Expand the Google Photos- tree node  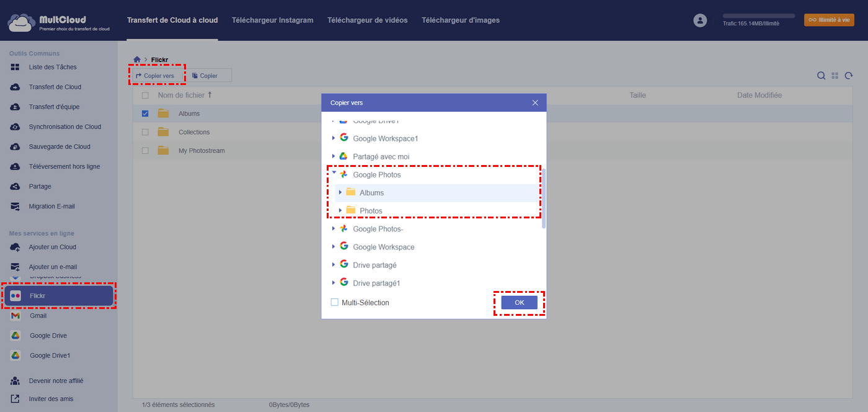click(334, 229)
